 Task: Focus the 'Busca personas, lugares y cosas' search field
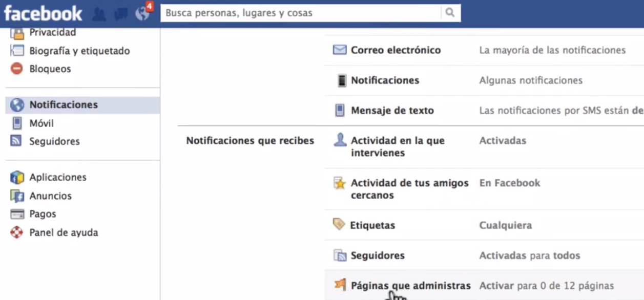click(x=301, y=13)
